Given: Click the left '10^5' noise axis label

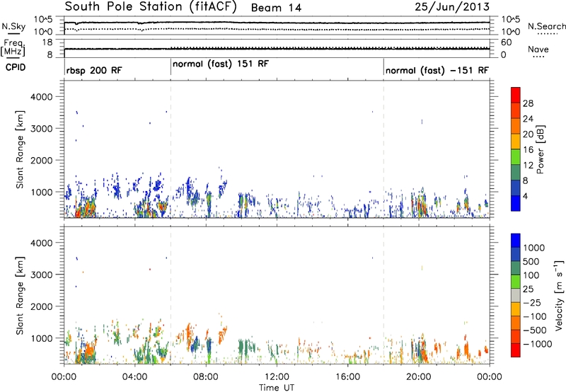Looking at the screenshot, I should coord(43,20).
